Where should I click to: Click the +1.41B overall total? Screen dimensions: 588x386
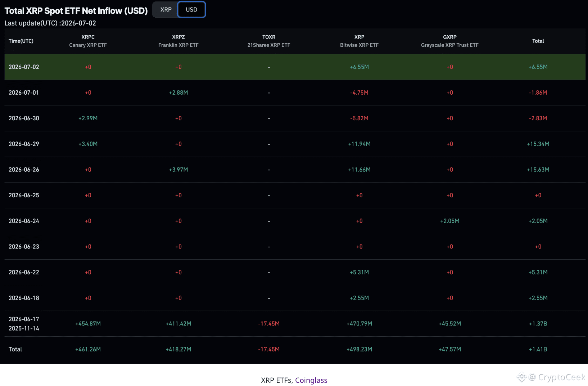coord(538,349)
